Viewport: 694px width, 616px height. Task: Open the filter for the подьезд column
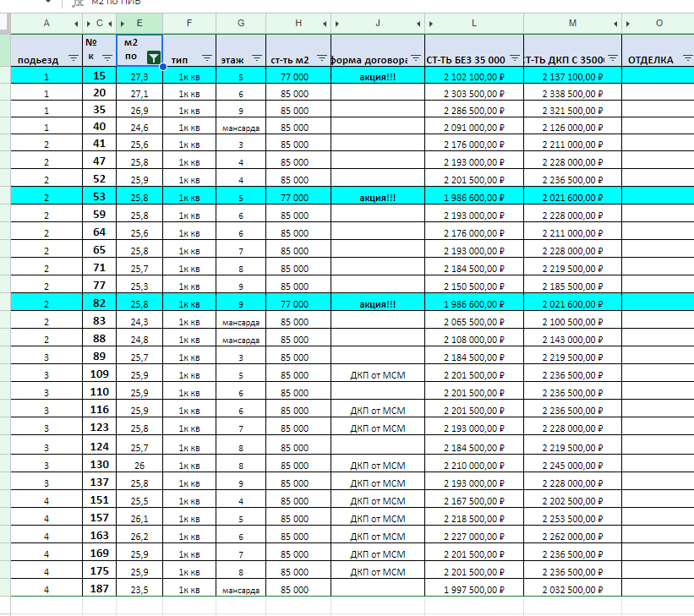coord(73,58)
